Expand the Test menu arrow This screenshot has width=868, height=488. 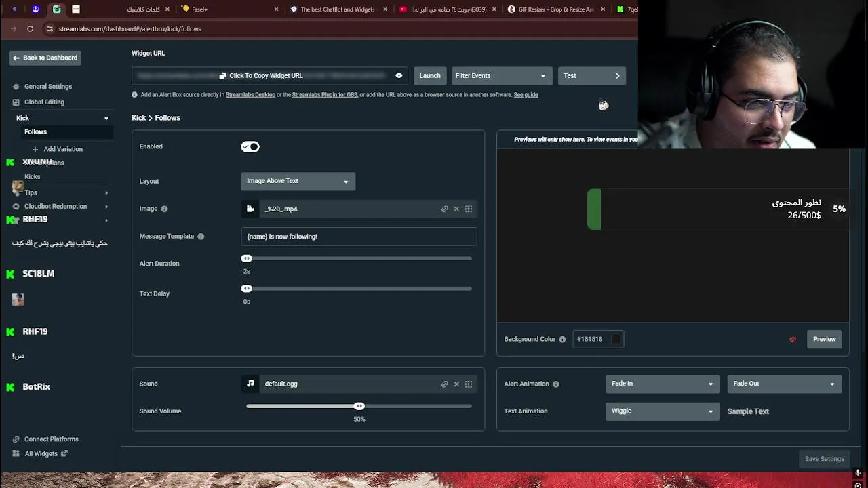pos(617,76)
